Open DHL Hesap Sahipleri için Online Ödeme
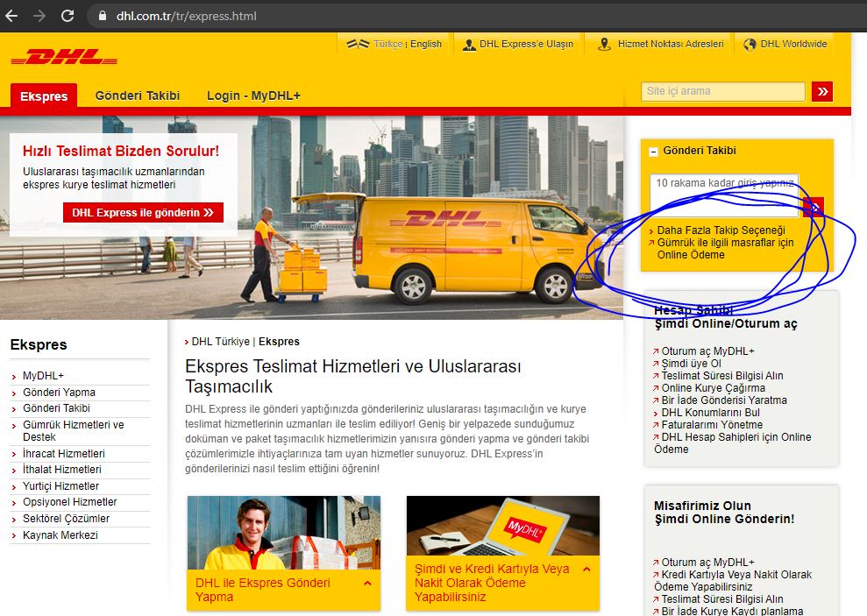 click(733, 443)
